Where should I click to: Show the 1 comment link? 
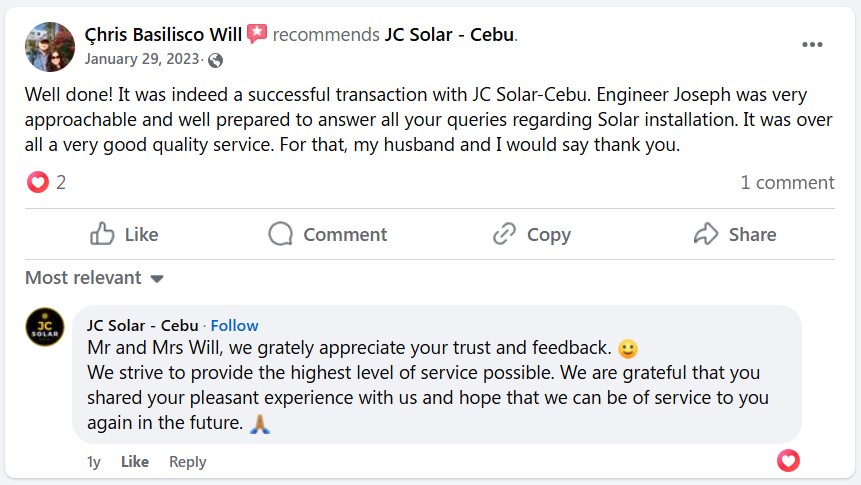click(787, 182)
